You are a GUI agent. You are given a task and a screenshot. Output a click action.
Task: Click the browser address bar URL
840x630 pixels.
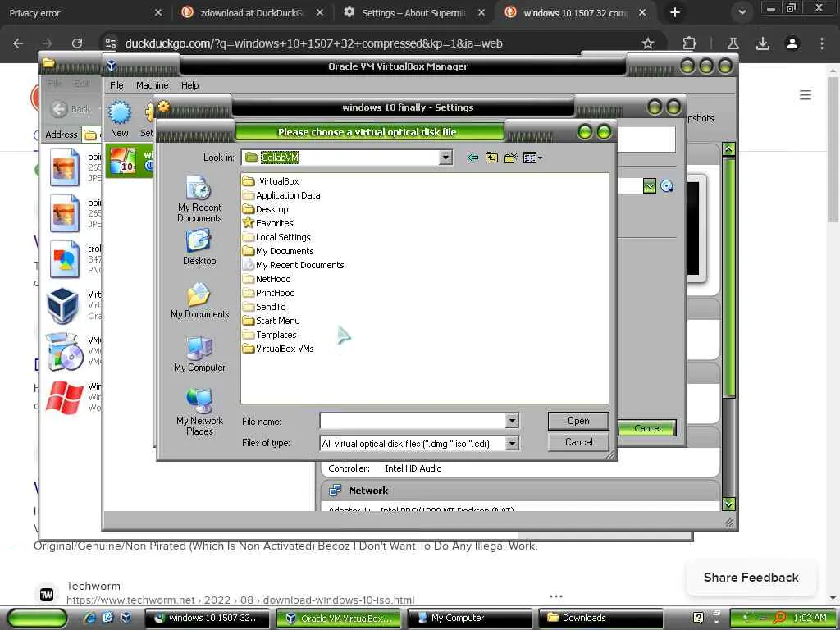(x=313, y=43)
